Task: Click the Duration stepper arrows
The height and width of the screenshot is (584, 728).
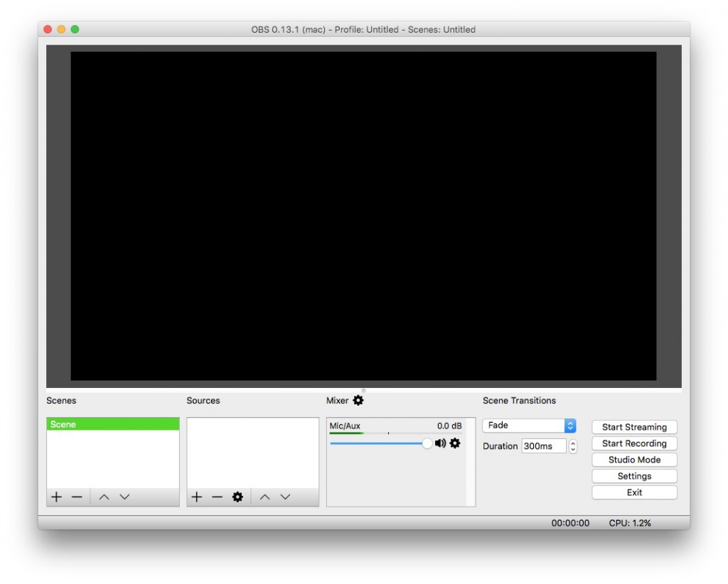Action: coord(573,446)
